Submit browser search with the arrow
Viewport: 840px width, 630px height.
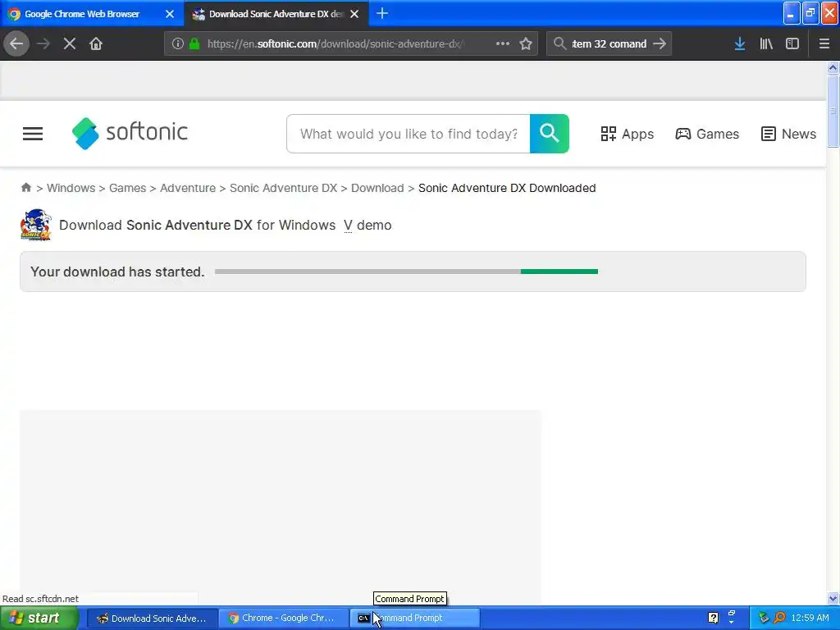pos(660,43)
